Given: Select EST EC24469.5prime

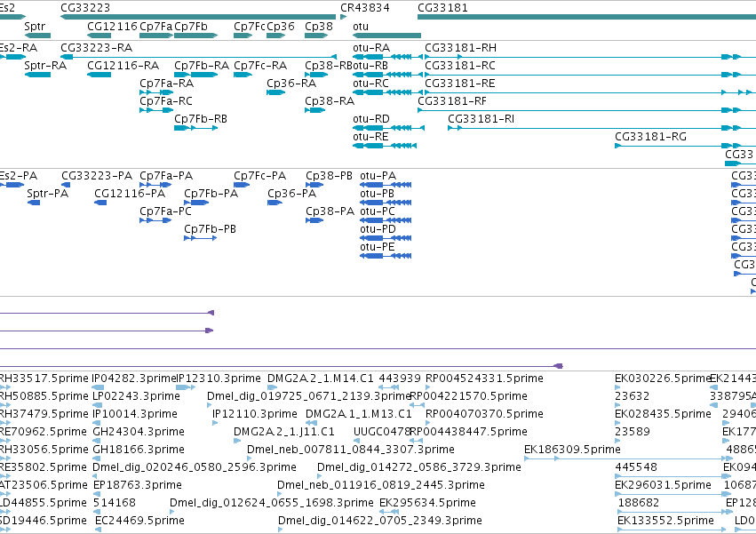Looking at the screenshot, I should point(99,530).
